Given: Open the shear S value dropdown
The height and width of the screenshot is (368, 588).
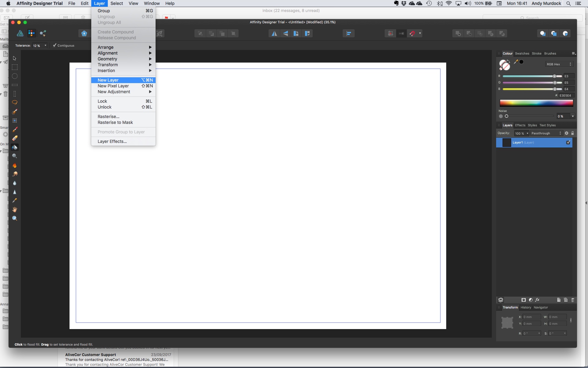Looking at the screenshot, I should pos(565,333).
